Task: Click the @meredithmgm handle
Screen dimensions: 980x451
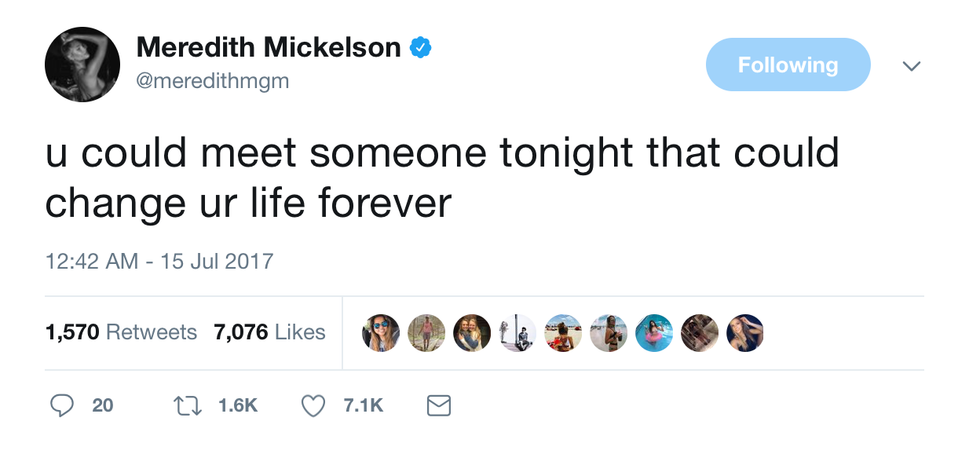Action: pos(212,81)
